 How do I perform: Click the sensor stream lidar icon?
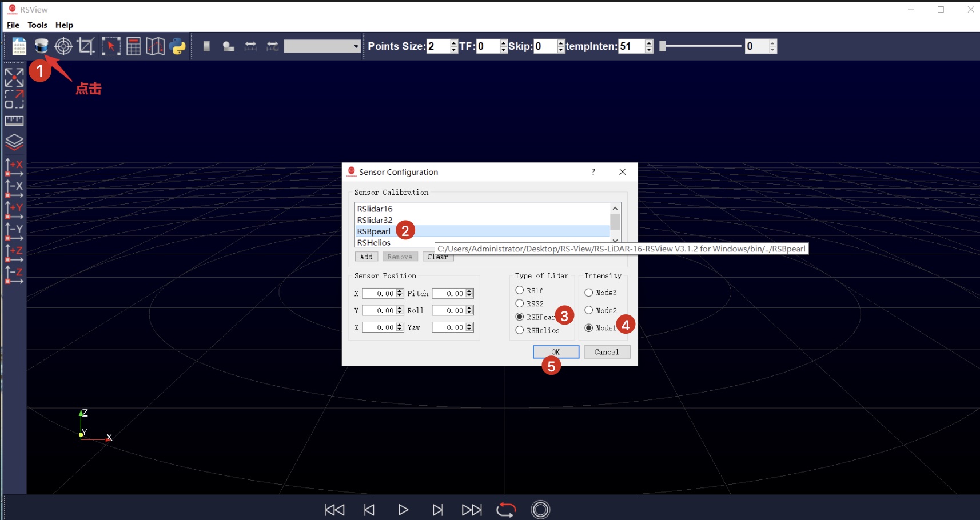[41, 46]
